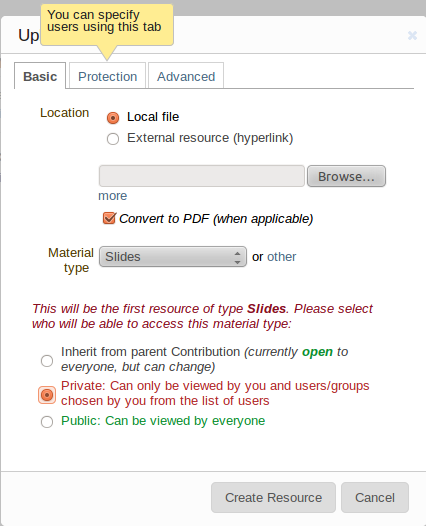Uncheck Convert to PDF checkbox
This screenshot has height=526, width=426.
pyautogui.click(x=109, y=218)
